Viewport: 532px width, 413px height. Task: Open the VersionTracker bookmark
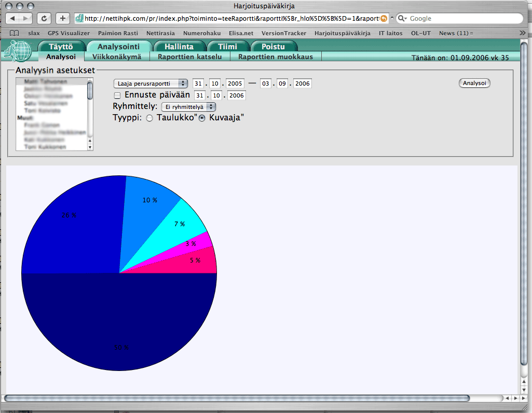click(x=283, y=33)
